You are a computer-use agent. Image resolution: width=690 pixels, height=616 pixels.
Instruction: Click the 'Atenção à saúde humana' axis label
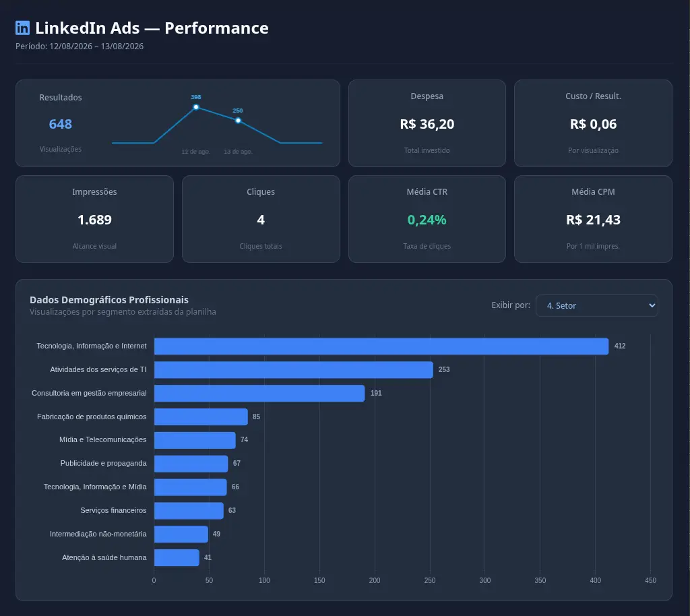tap(104, 557)
